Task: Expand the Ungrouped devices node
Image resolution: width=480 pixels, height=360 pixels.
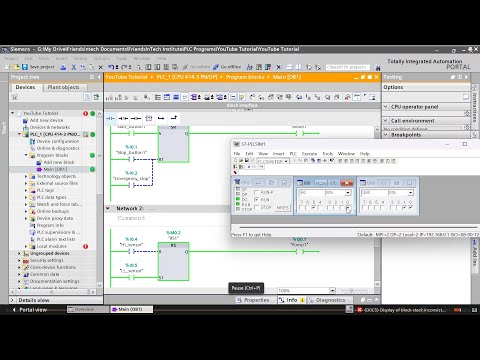Action: (x=19, y=253)
